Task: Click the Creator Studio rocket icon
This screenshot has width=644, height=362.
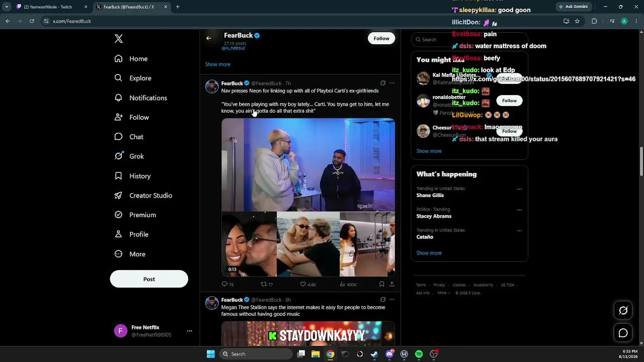Action: [x=119, y=196]
